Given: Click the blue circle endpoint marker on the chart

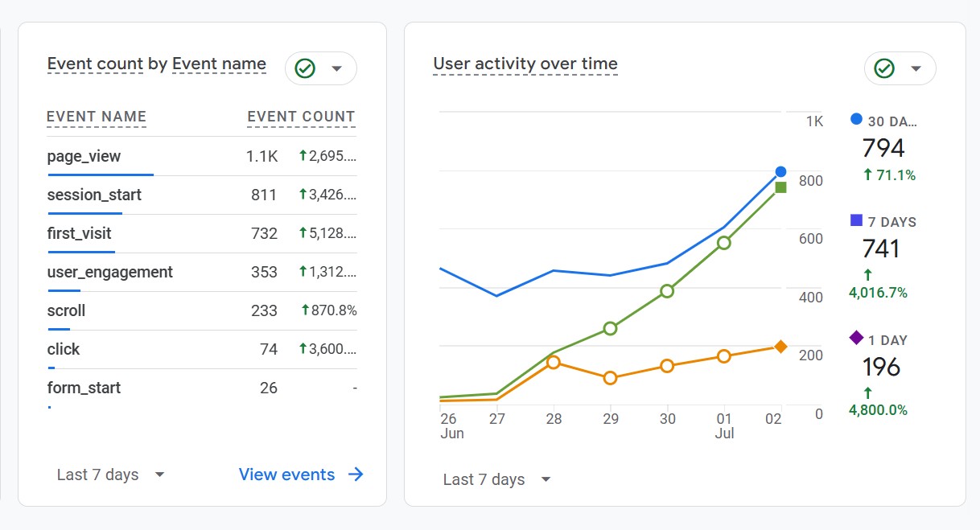Looking at the screenshot, I should click(x=780, y=171).
